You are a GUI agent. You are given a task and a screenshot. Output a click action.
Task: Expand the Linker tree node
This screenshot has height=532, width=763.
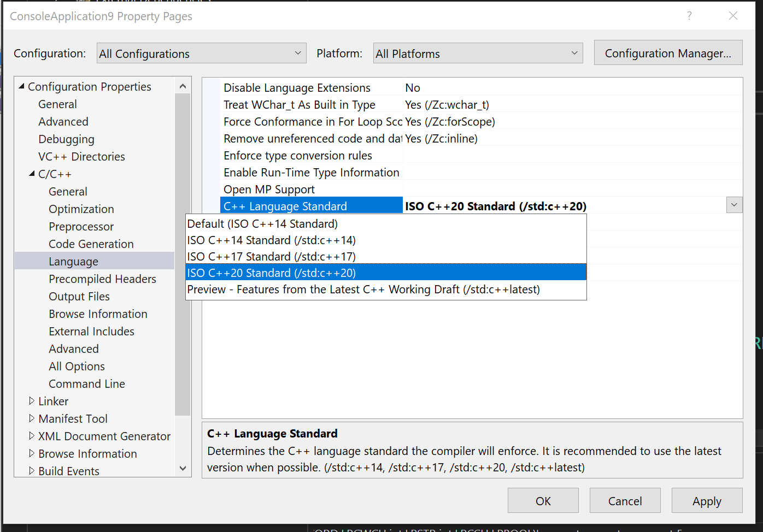(x=32, y=401)
